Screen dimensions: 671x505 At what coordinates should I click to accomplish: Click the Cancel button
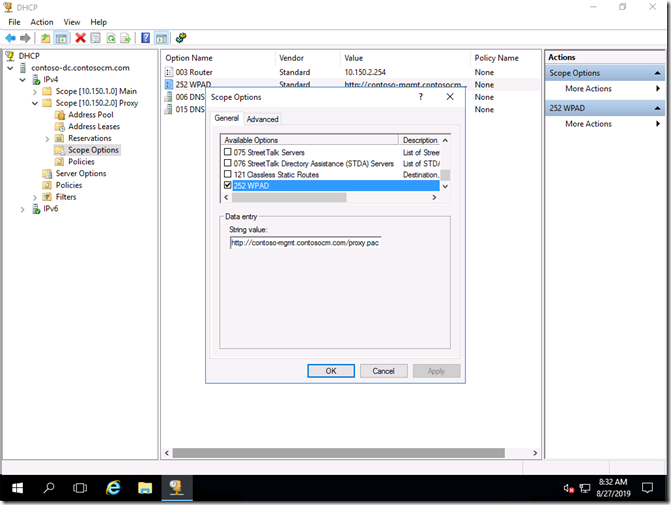click(383, 371)
